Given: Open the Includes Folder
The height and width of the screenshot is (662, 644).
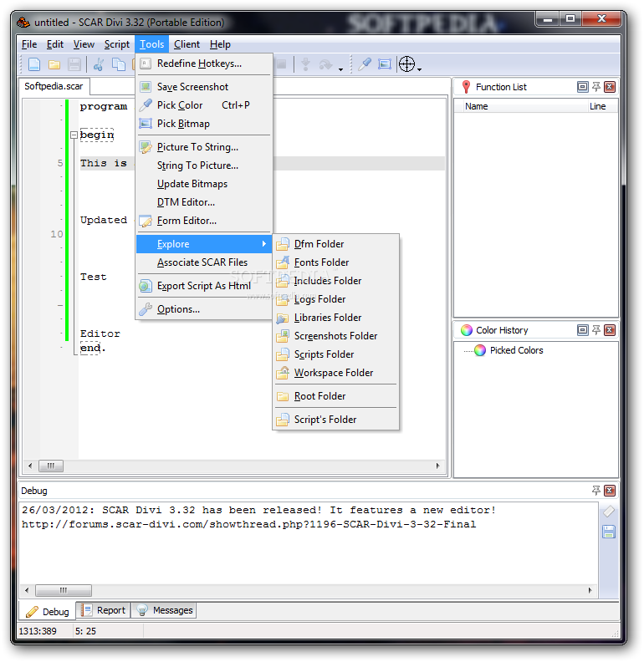Looking at the screenshot, I should coord(336,281).
